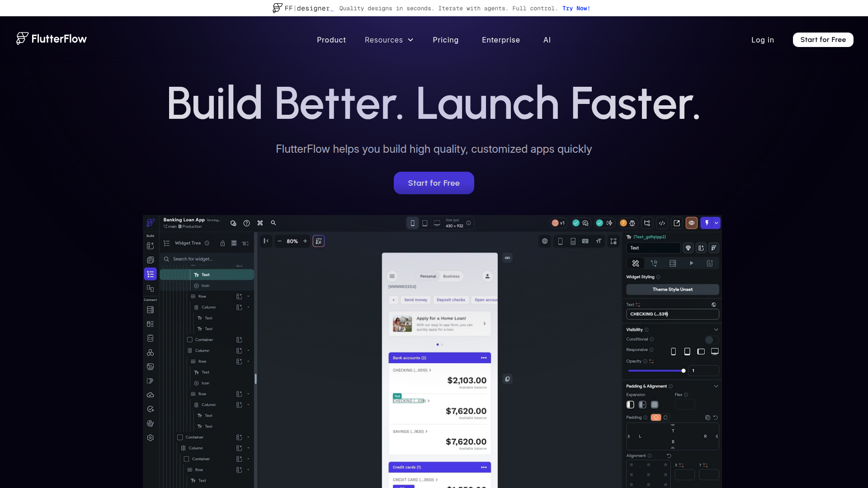Open project settings gear at sidebar bottom
868x488 pixels.
point(150,437)
